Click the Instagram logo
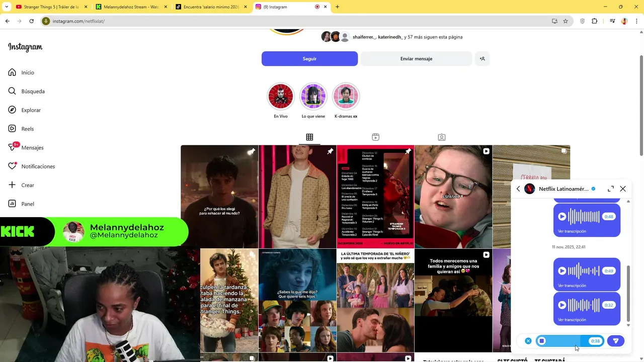Viewport: 644px width, 362px height. (25, 47)
